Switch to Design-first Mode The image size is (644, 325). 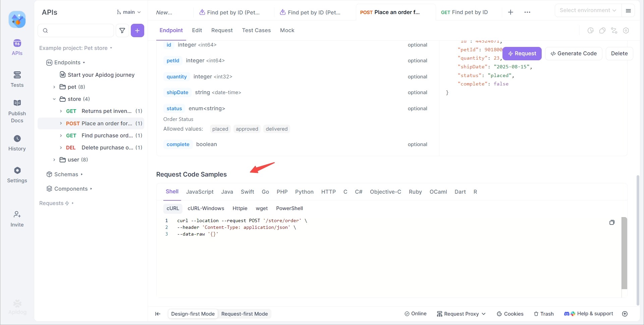[193, 314]
